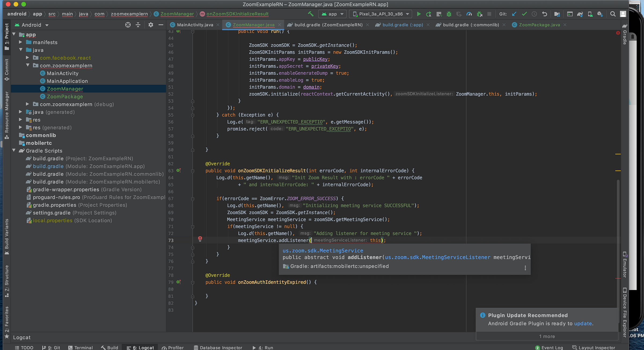The image size is (644, 350).
Task: Collapse the com.zoomexamplern package
Action: click(x=28, y=65)
